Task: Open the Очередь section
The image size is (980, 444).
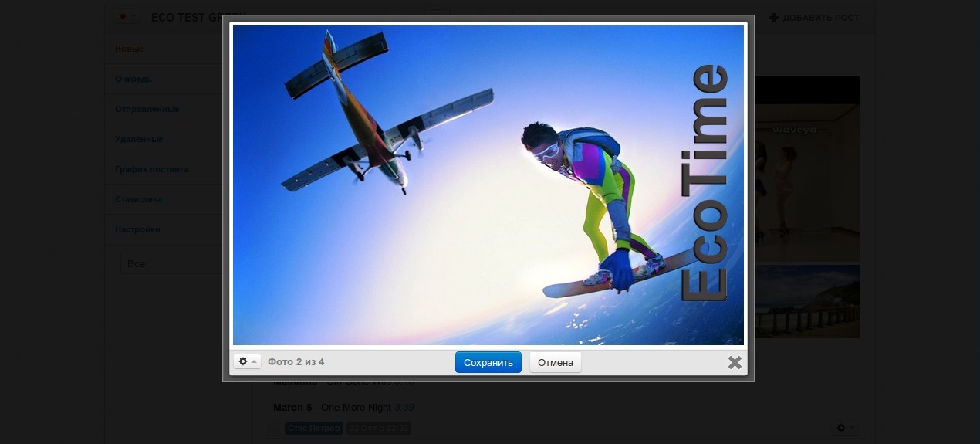Action: pos(133,79)
